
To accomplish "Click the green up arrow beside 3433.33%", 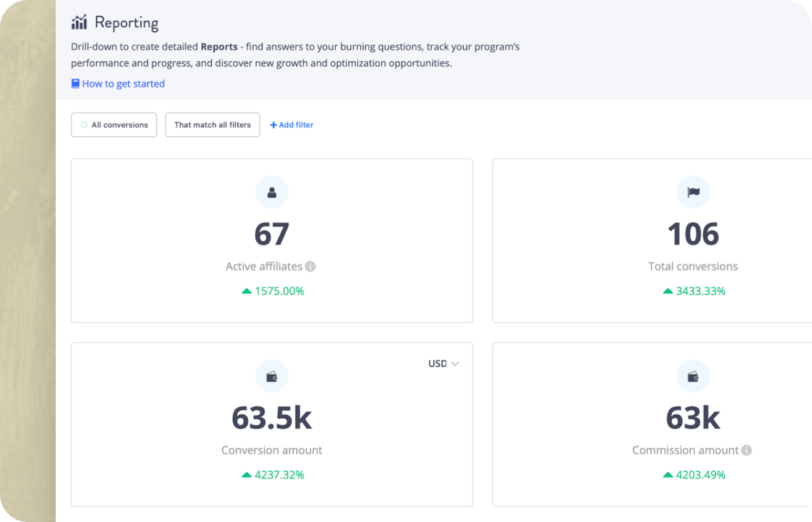I will pos(668,291).
